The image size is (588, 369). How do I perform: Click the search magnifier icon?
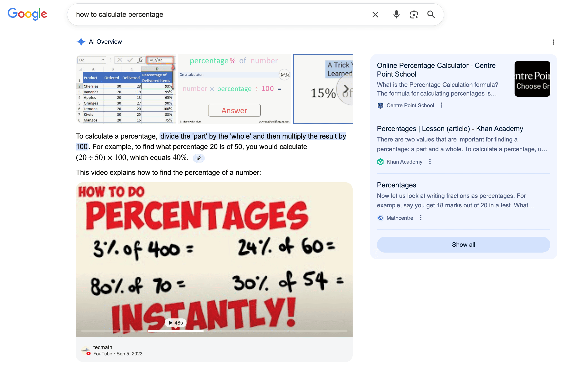click(x=431, y=14)
